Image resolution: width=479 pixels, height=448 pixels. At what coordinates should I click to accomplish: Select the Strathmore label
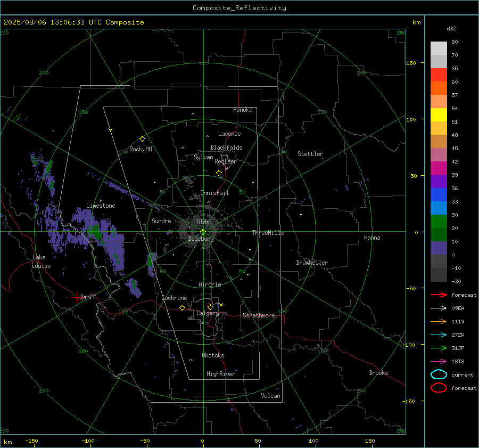(259, 315)
